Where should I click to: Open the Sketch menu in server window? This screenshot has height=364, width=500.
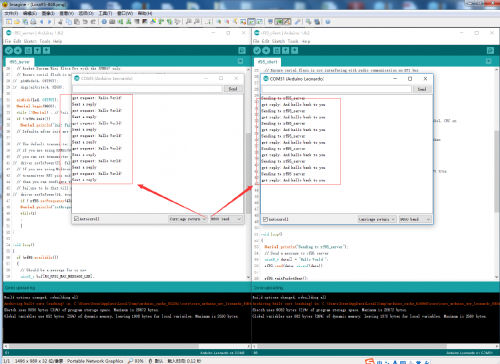(30, 41)
